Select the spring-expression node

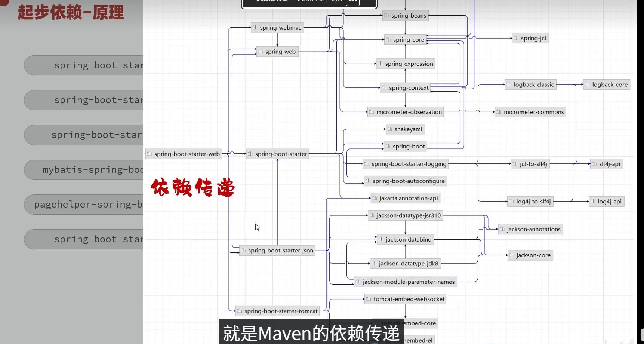[x=406, y=64]
